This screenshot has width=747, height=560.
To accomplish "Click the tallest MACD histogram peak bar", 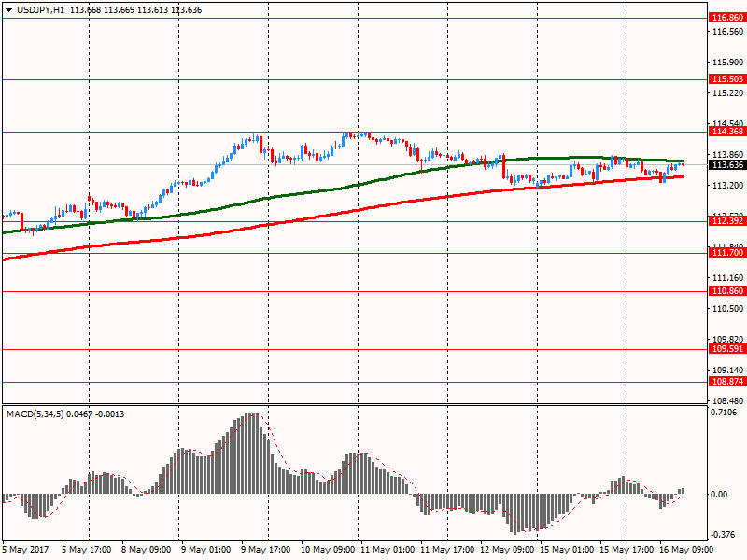I will [x=249, y=454].
